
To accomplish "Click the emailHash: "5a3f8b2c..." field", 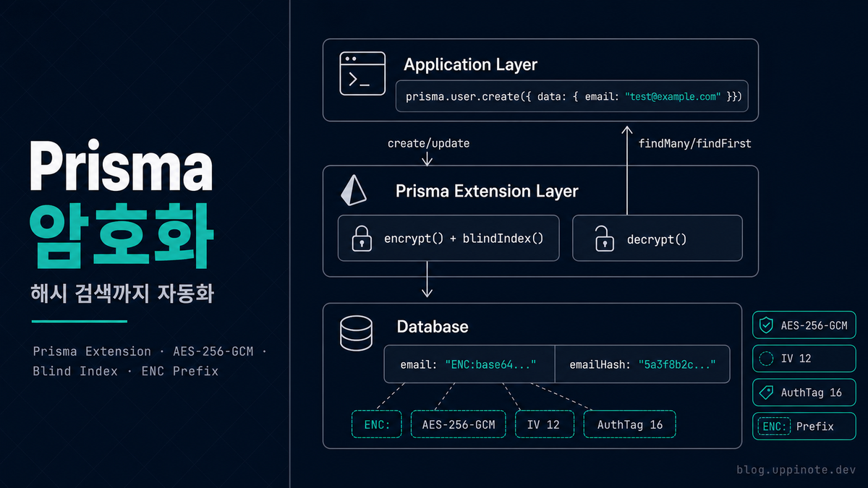I will coord(642,364).
